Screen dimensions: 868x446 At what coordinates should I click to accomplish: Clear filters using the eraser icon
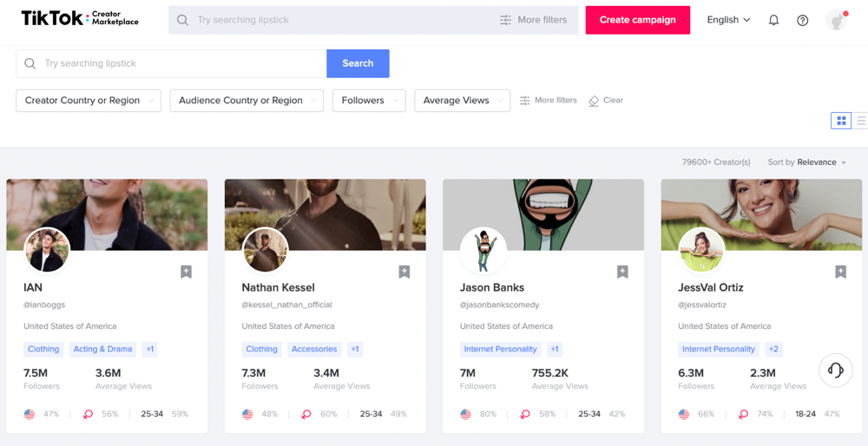pos(606,100)
